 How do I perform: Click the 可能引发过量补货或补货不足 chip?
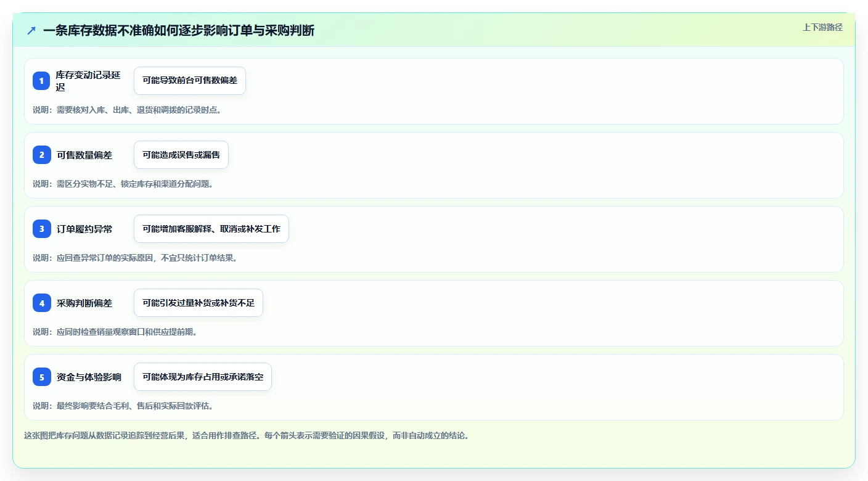pyautogui.click(x=199, y=303)
